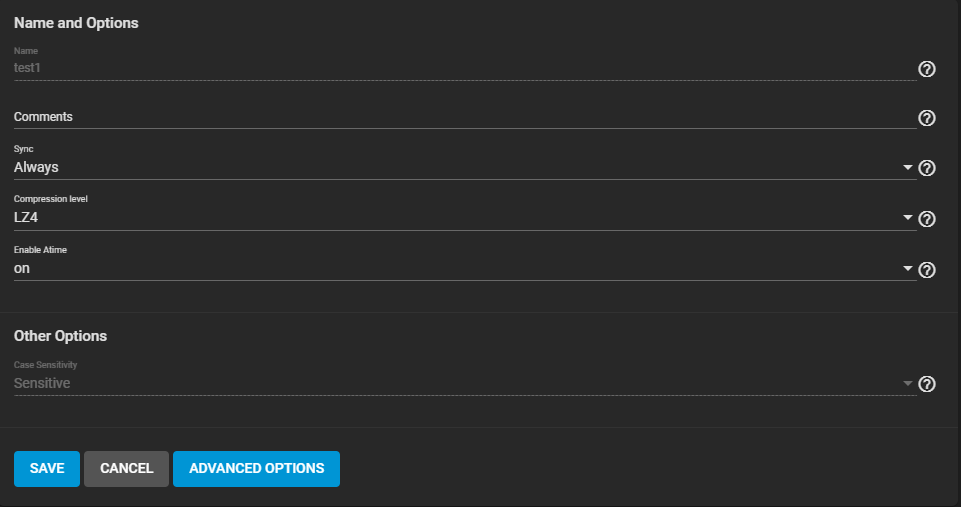Click help icon next to Compression level
The width and height of the screenshot is (961, 507).
(926, 219)
